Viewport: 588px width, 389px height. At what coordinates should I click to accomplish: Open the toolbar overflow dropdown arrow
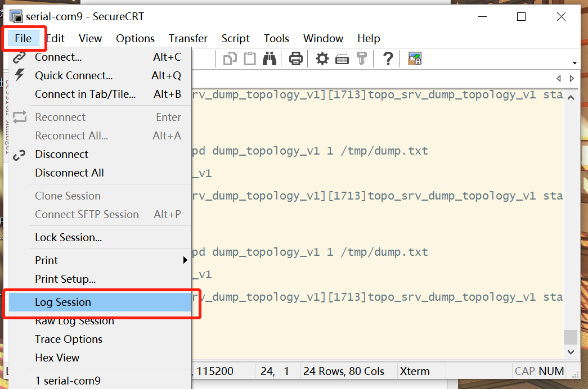pos(575,62)
